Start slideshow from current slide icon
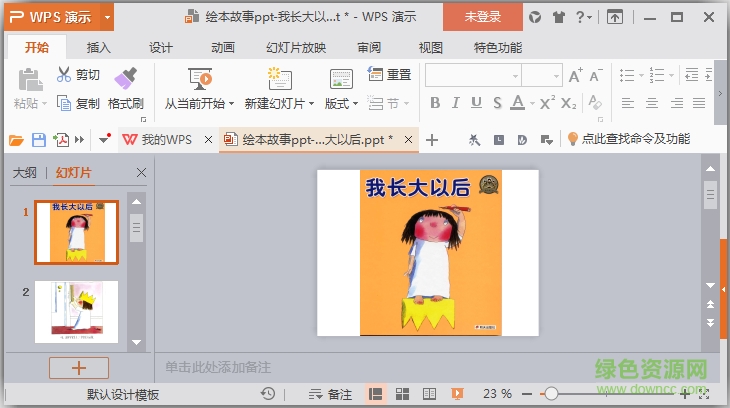The width and height of the screenshot is (730, 408). (199, 79)
